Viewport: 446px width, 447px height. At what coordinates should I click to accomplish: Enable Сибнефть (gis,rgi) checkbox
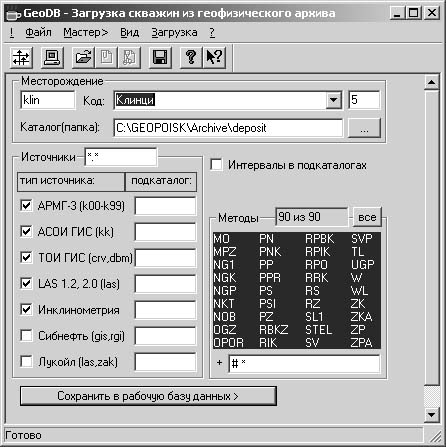pyautogui.click(x=26, y=335)
